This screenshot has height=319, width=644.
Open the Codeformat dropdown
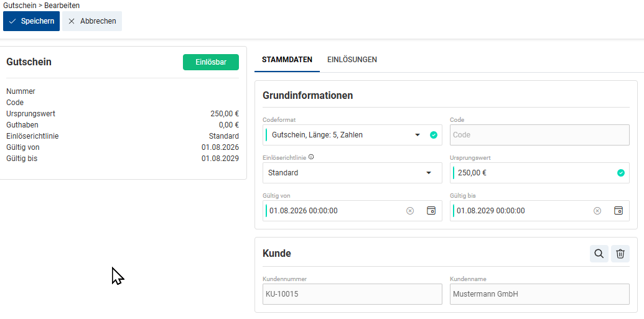[x=352, y=135]
